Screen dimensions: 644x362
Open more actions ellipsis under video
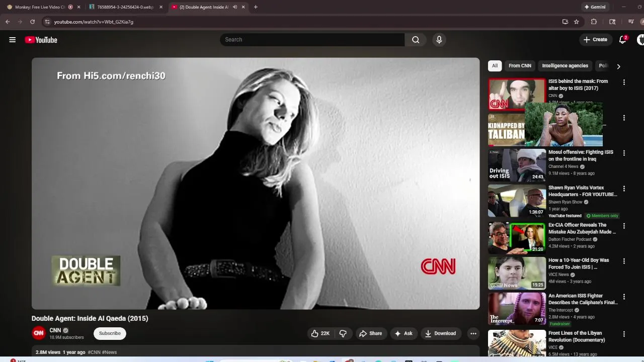coord(473,333)
